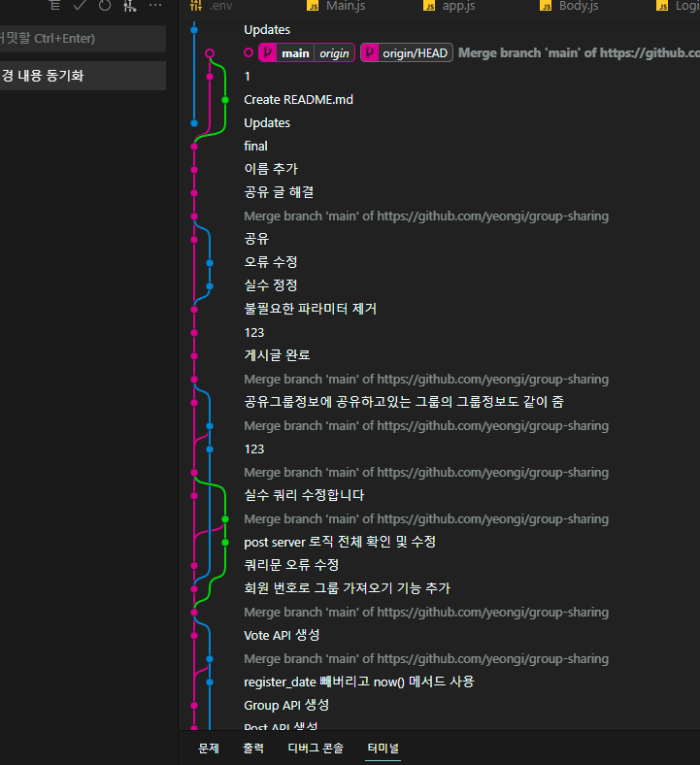
Task: Select the '쿼리문 오류 수정' commit
Action: 291,565
